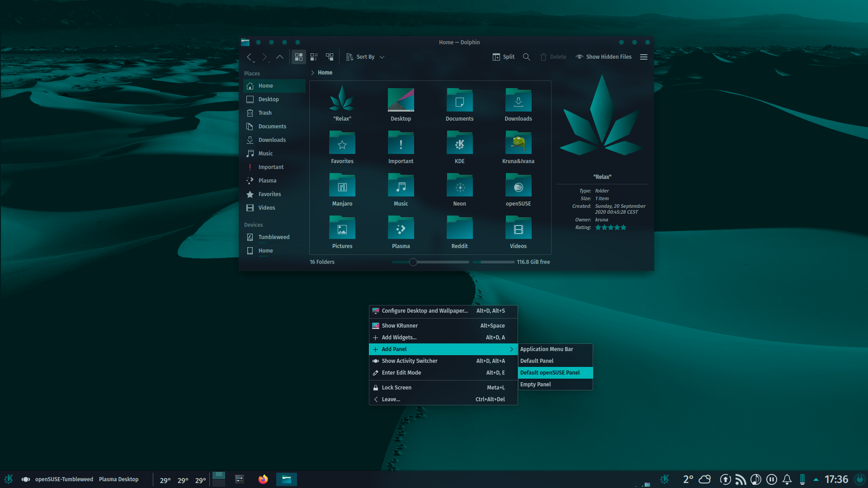Click the Delete toolbar button

(x=553, y=57)
